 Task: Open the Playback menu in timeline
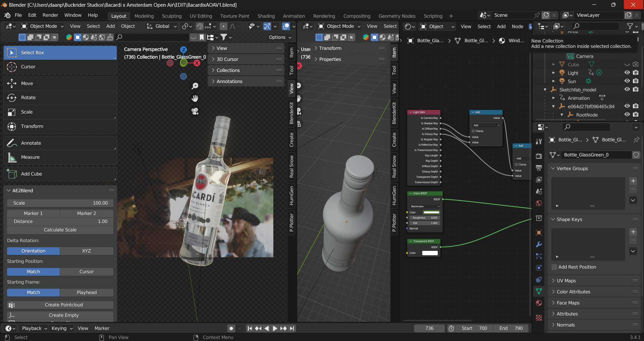pos(34,328)
